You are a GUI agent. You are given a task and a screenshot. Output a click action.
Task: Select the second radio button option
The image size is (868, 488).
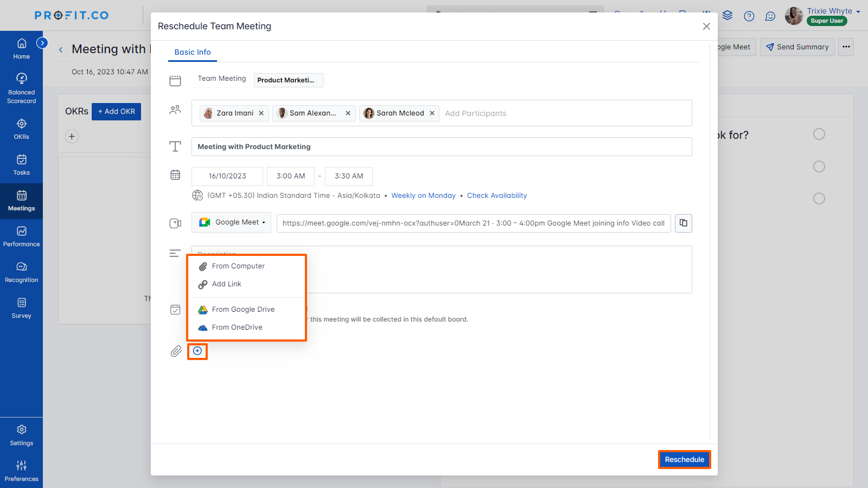tap(819, 166)
